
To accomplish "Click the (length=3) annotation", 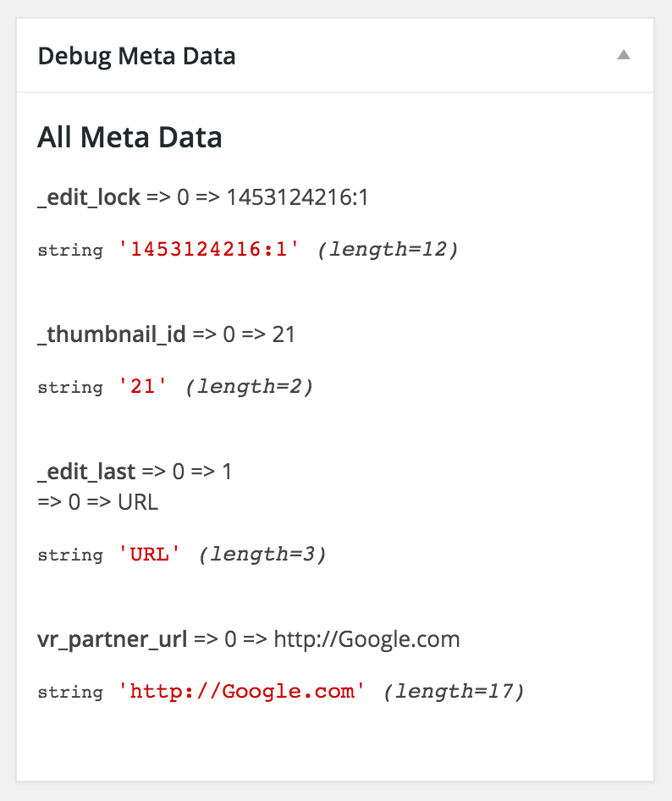I will tap(262, 555).
